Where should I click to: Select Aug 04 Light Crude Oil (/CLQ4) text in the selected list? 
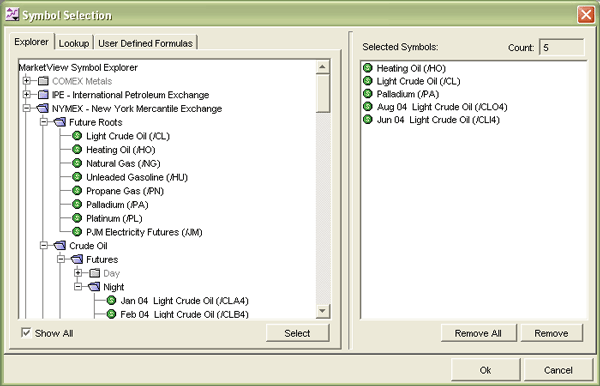click(x=442, y=107)
